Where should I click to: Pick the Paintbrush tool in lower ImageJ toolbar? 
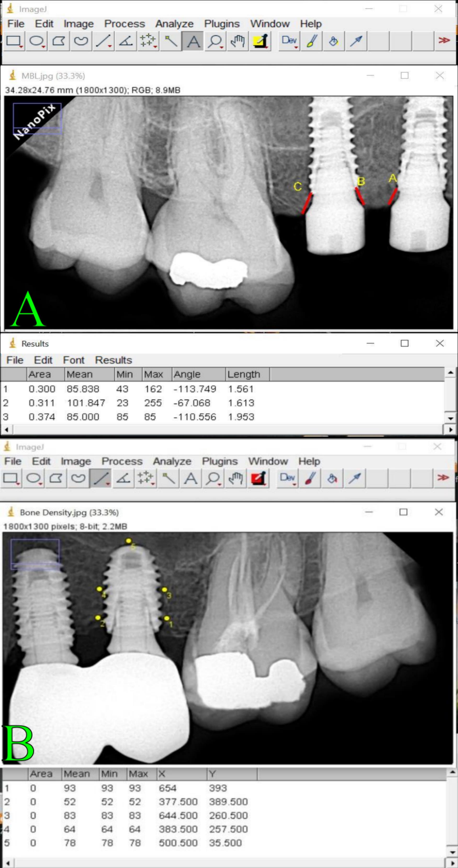[310, 478]
